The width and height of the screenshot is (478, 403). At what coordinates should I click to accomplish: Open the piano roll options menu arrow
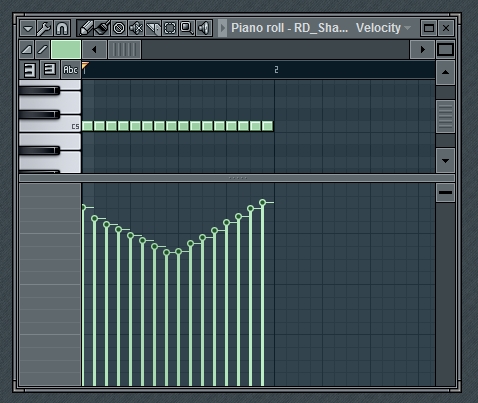(28, 28)
